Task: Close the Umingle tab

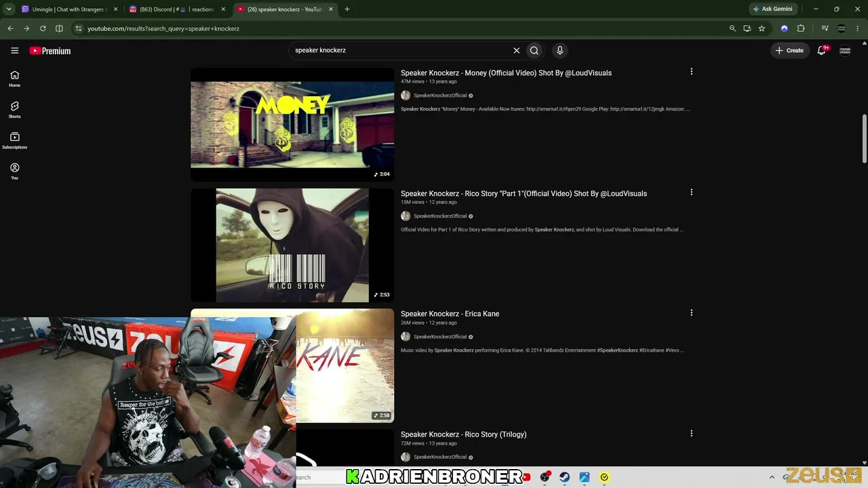Action: point(115,9)
